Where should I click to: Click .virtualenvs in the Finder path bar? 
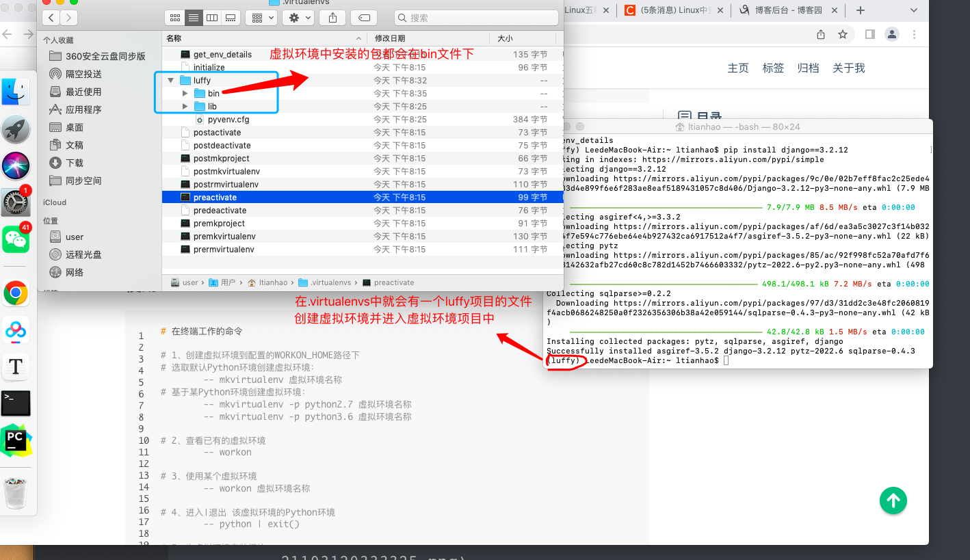325,282
